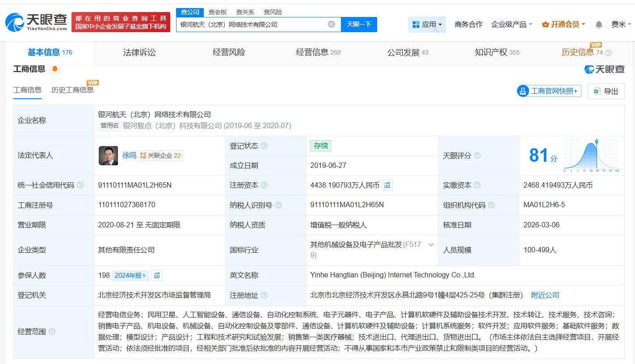Clear the search box text
The width and height of the screenshot is (635, 364).
coord(331,24)
